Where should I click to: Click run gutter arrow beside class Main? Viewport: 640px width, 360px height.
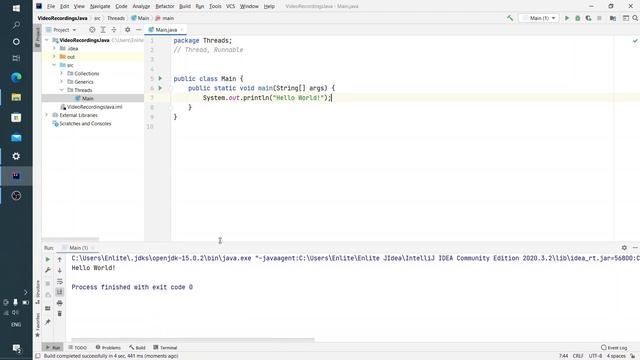[x=160, y=78]
